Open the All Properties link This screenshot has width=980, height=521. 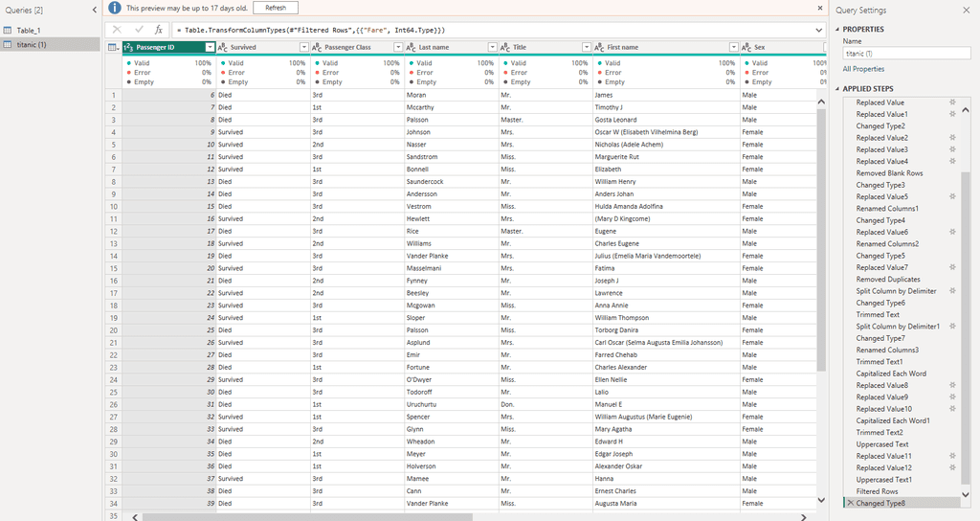pos(863,69)
